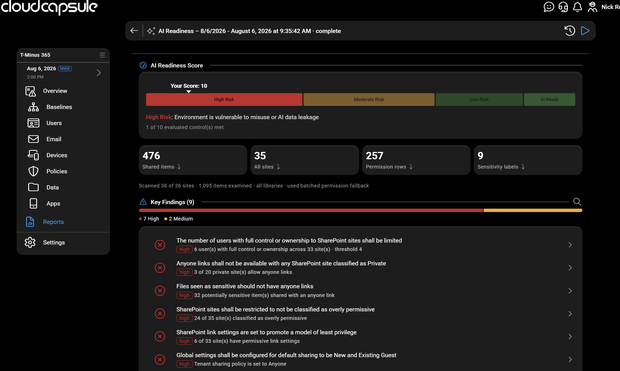The height and width of the screenshot is (371, 620).
Task: Click the cloudcapsule logo
Action: pyautogui.click(x=49, y=7)
